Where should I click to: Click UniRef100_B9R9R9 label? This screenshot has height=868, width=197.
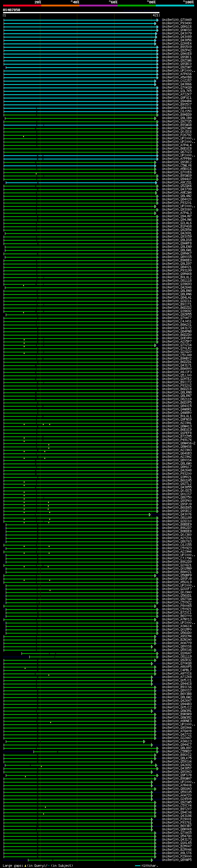pyautogui.click(x=177, y=714)
